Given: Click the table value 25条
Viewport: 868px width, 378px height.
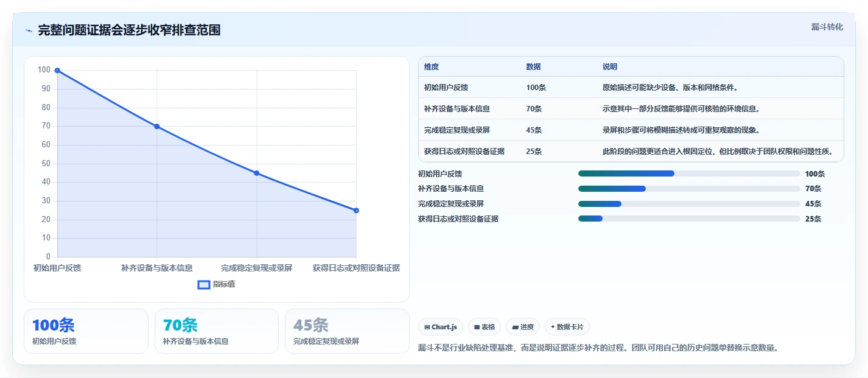Looking at the screenshot, I should coord(534,152).
